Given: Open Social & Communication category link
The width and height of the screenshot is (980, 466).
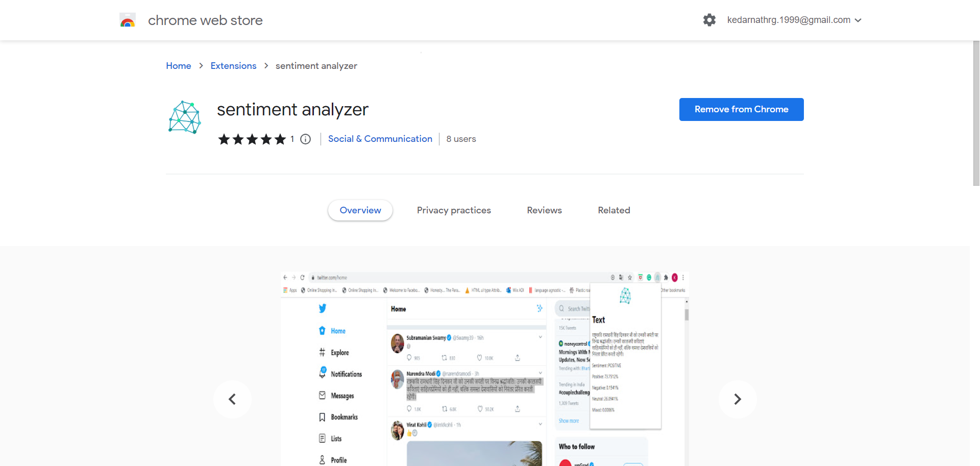Looking at the screenshot, I should coord(380,139).
